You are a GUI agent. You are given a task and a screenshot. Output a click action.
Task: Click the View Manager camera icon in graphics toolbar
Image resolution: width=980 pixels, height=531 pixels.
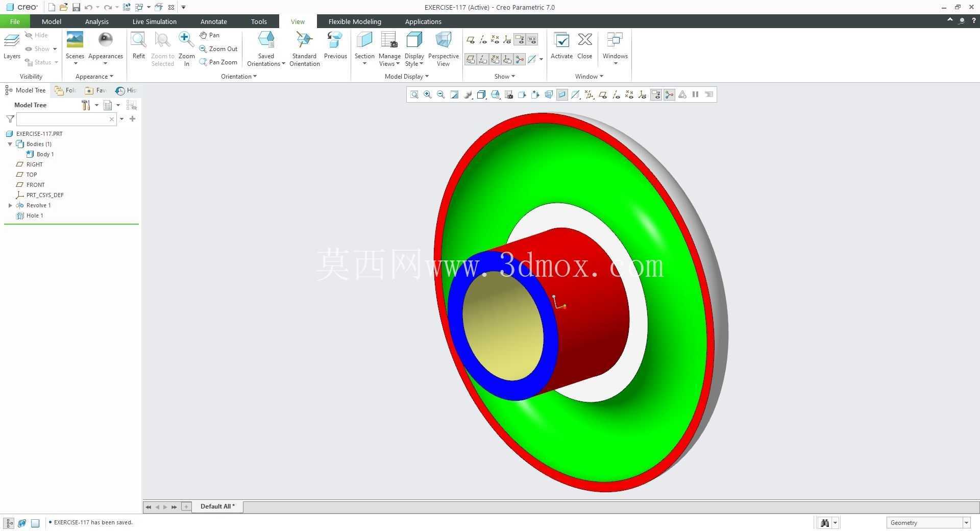click(x=508, y=94)
